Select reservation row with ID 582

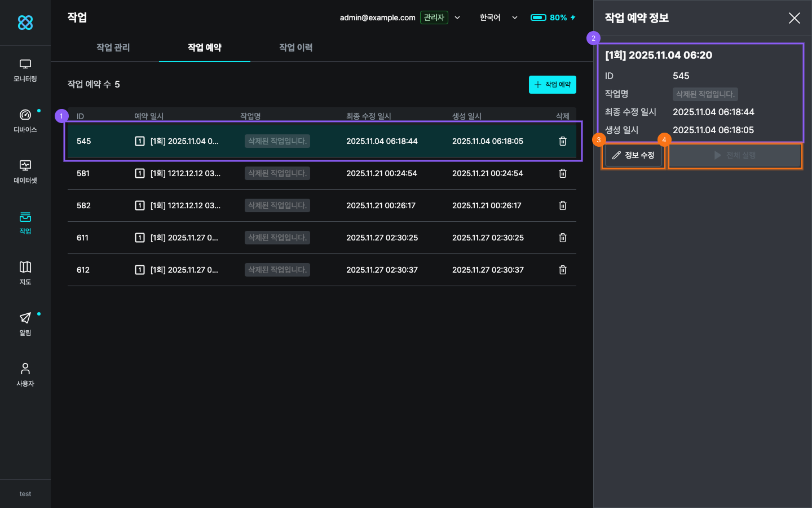[321, 205]
